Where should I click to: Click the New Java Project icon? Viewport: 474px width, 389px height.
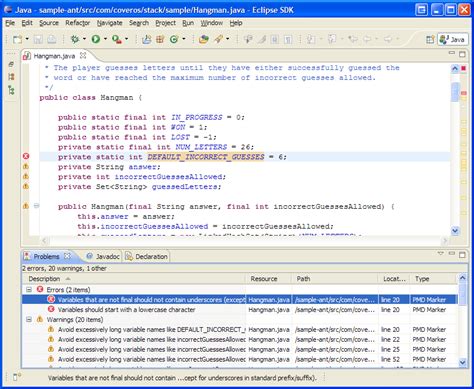click(146, 39)
